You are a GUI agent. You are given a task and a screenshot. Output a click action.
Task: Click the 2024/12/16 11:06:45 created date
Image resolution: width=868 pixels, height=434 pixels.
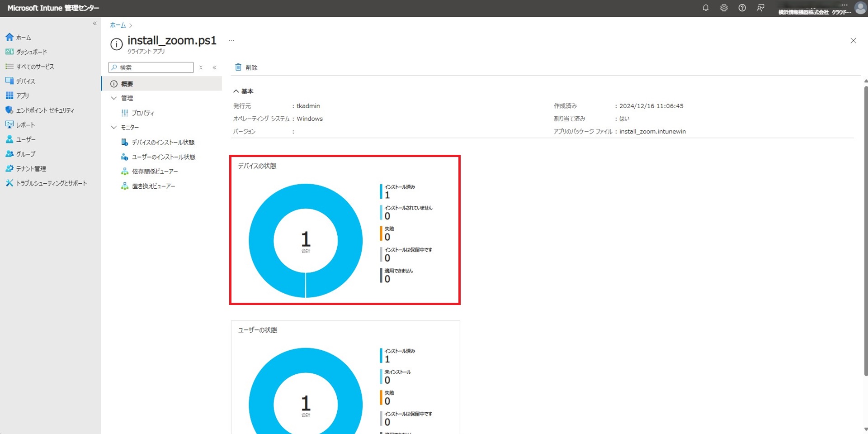coord(651,106)
